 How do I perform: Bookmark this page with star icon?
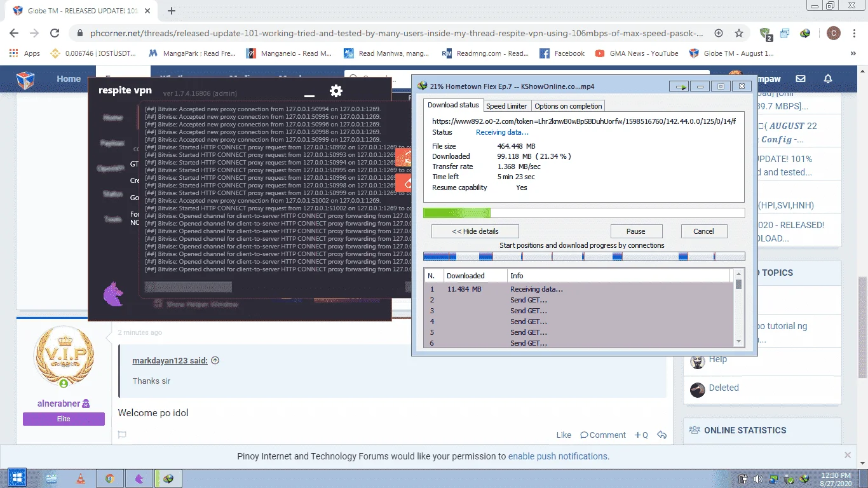739,33
